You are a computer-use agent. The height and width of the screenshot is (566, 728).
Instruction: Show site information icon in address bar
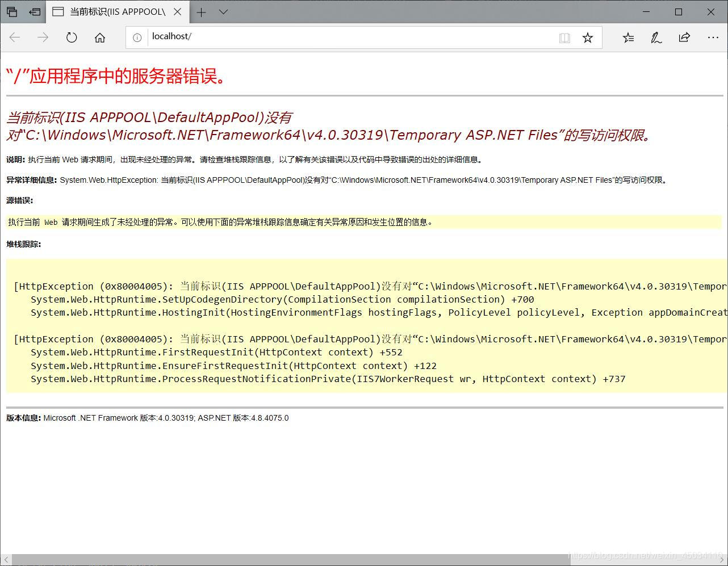point(137,37)
